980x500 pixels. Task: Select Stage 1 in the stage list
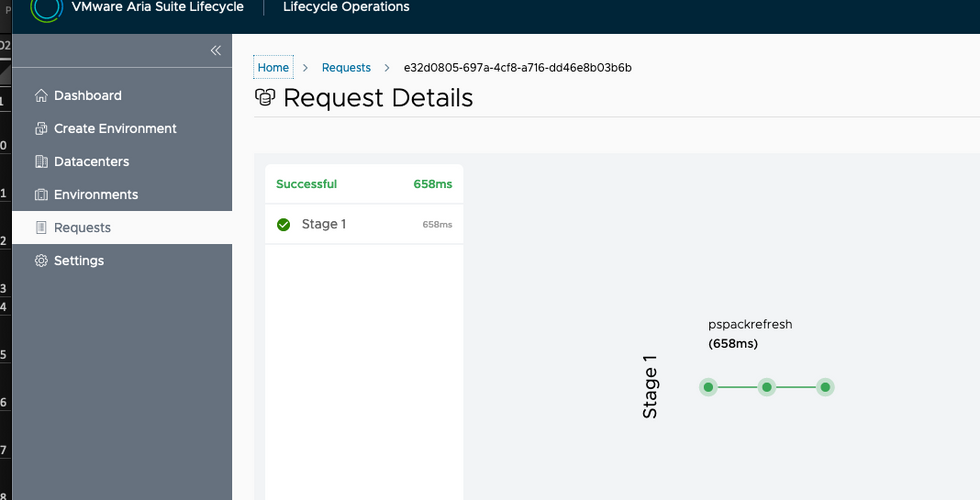(324, 224)
